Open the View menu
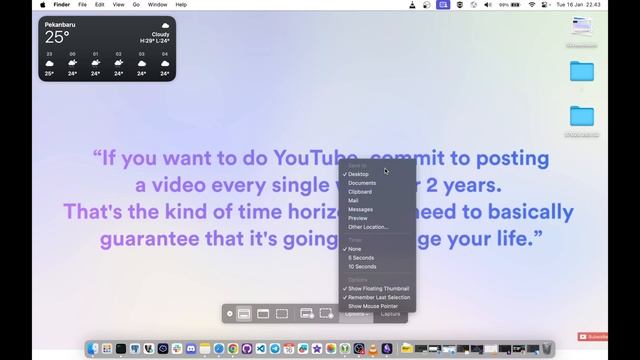 (x=118, y=5)
